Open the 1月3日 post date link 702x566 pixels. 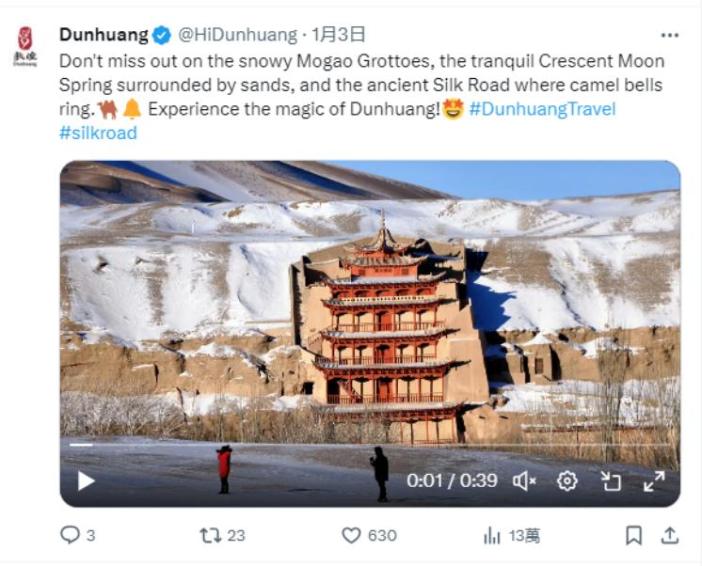click(338, 34)
